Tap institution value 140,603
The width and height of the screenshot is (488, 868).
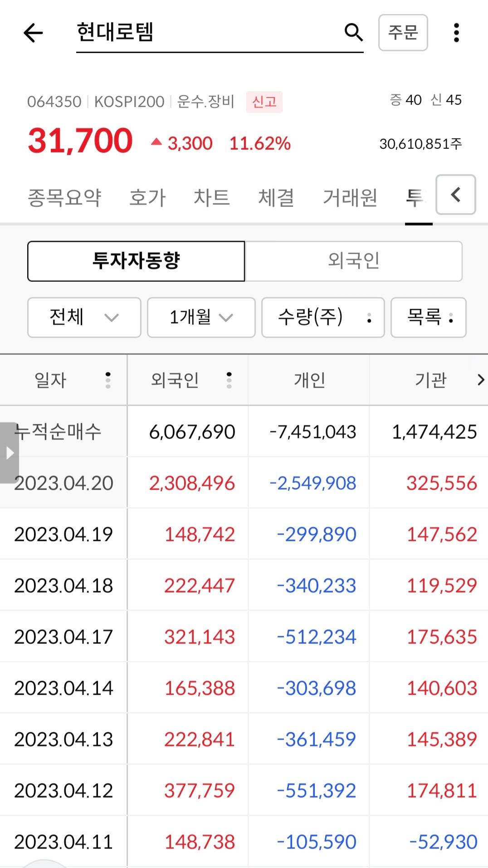tap(442, 688)
